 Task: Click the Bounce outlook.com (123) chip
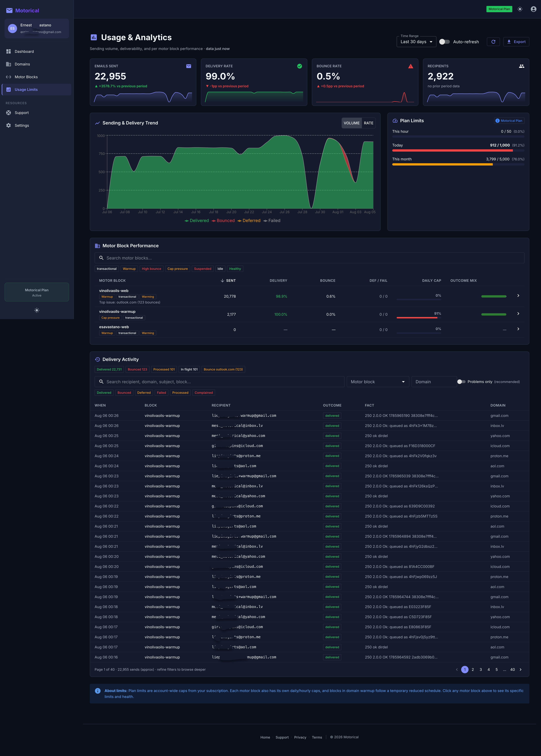223,369
